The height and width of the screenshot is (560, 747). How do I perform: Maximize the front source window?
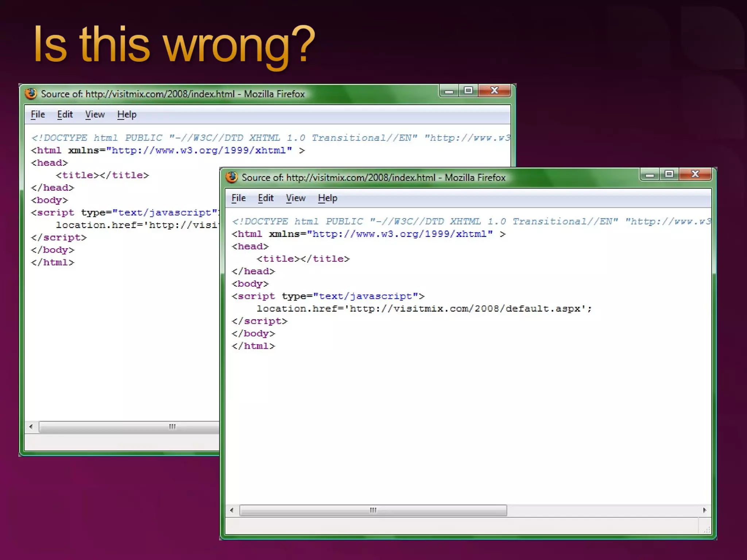click(x=669, y=174)
